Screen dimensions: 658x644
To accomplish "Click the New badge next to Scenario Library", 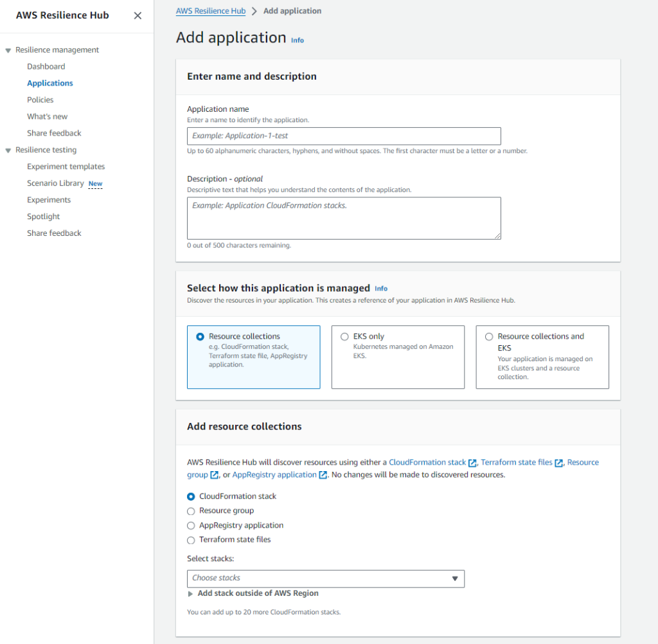I will [x=95, y=183].
